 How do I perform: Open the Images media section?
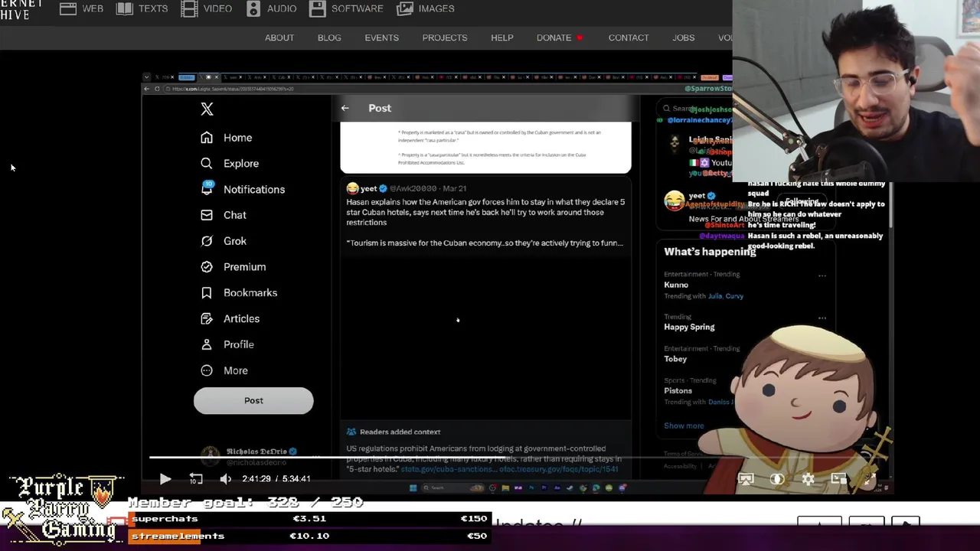pyautogui.click(x=426, y=8)
